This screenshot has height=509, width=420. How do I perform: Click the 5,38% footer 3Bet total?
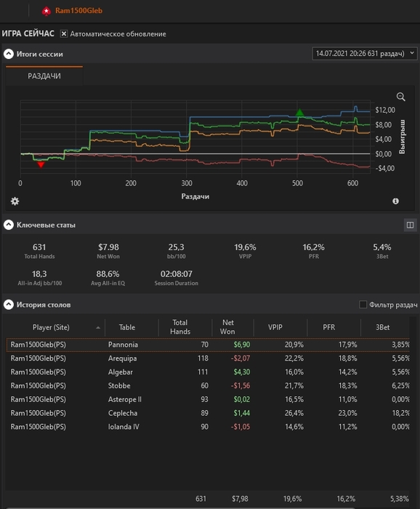399,499
